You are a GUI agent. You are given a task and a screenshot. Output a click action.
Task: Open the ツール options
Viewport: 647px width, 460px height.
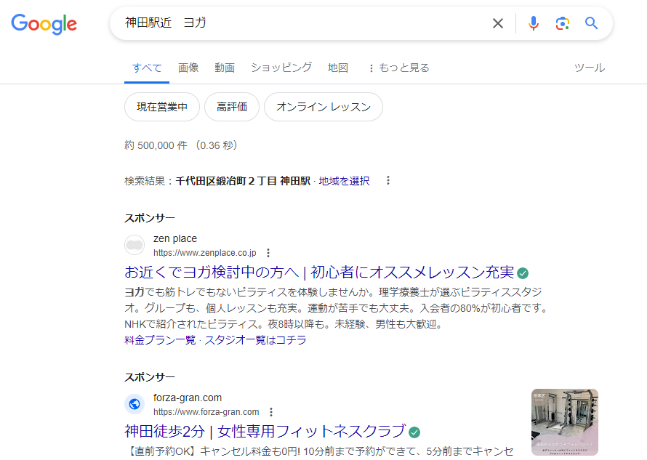(x=590, y=68)
